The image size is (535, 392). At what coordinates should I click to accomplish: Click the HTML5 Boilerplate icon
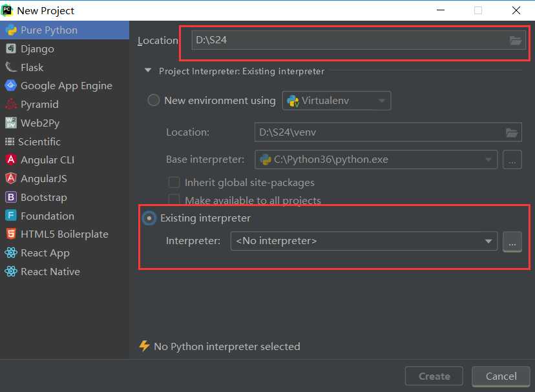pyautogui.click(x=11, y=234)
